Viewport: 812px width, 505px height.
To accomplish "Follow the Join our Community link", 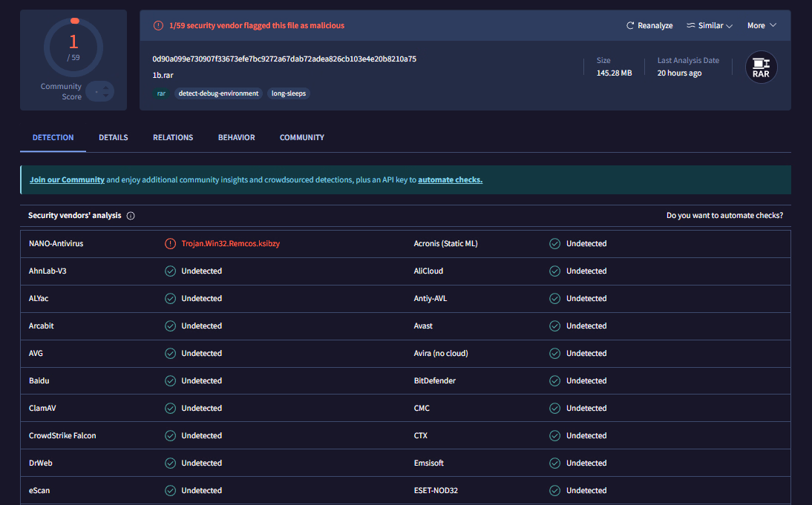I will [67, 180].
